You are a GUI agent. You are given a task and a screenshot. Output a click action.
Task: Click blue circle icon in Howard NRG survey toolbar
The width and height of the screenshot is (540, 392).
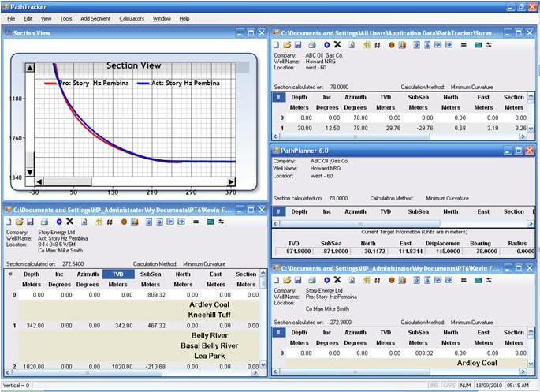click(327, 45)
